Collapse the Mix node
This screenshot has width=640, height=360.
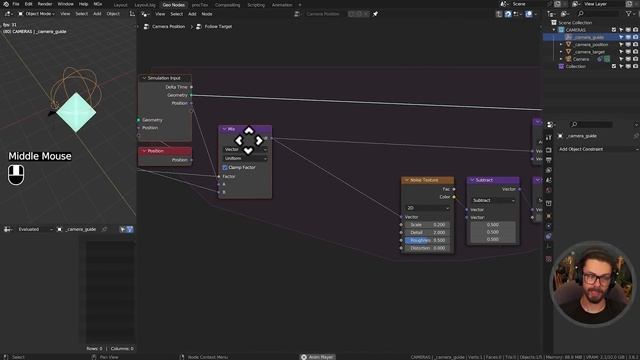pos(224,129)
